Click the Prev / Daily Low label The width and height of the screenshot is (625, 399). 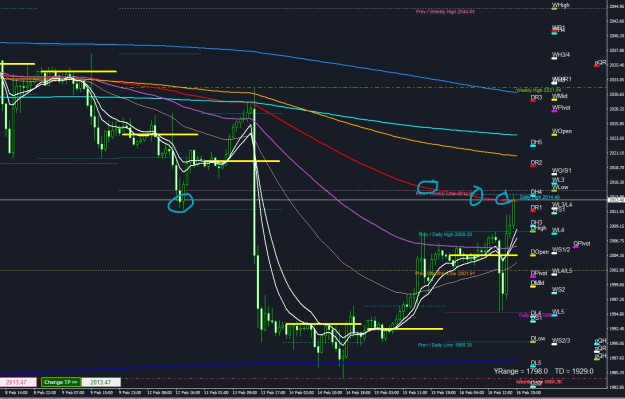[445, 345]
